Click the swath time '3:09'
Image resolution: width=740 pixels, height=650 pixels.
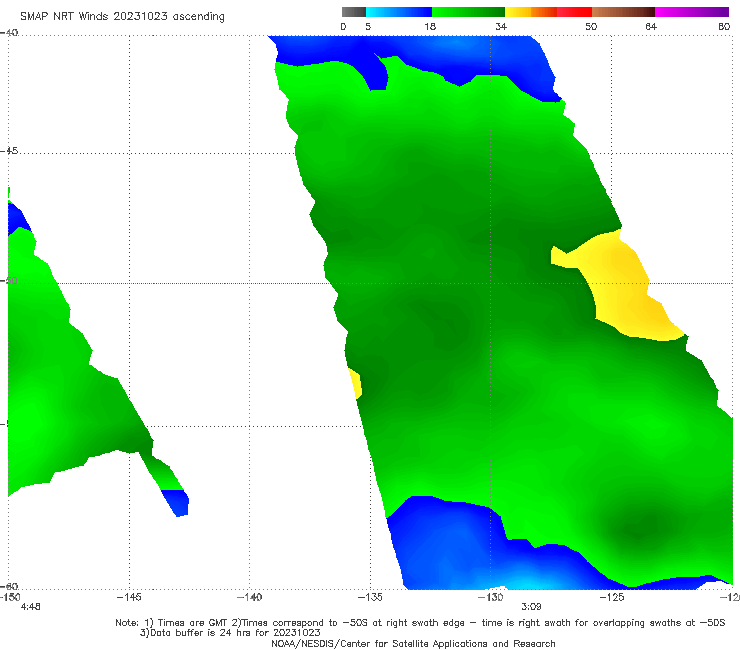[x=531, y=607]
